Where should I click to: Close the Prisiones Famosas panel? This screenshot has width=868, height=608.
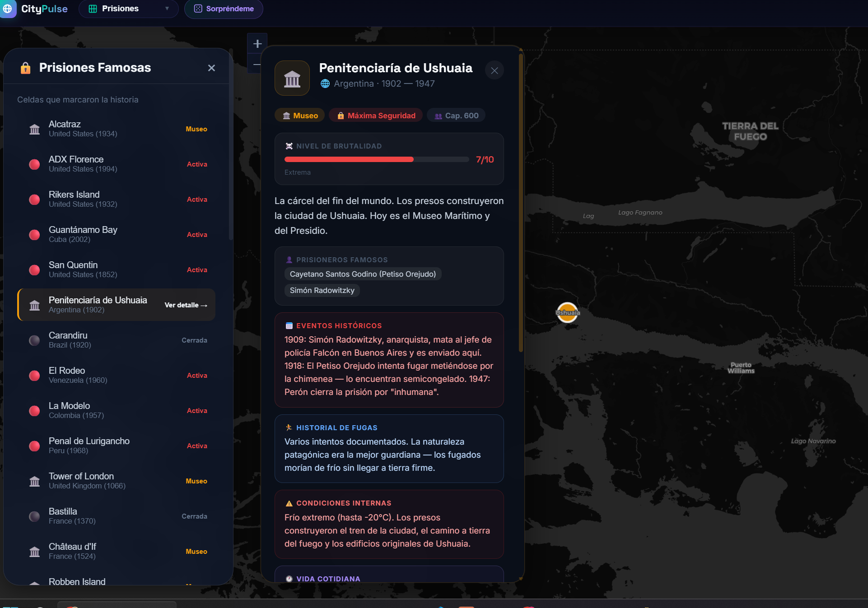tap(211, 68)
